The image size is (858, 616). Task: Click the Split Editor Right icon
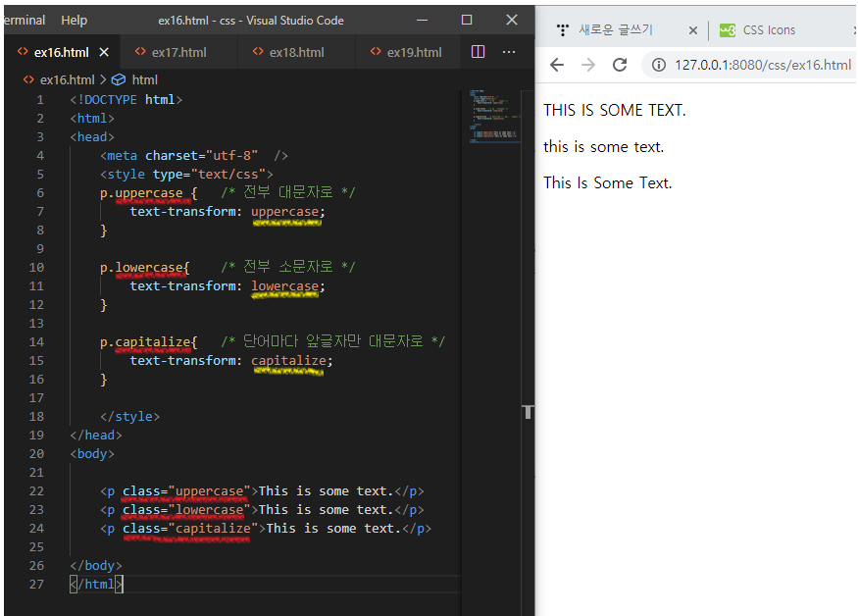[x=478, y=51]
